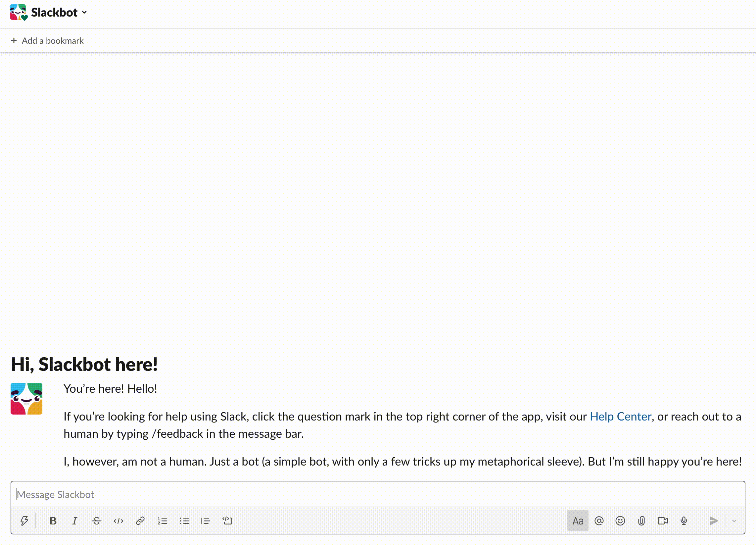
Task: Hide the formatting toolbar with Aa
Action: (x=578, y=520)
